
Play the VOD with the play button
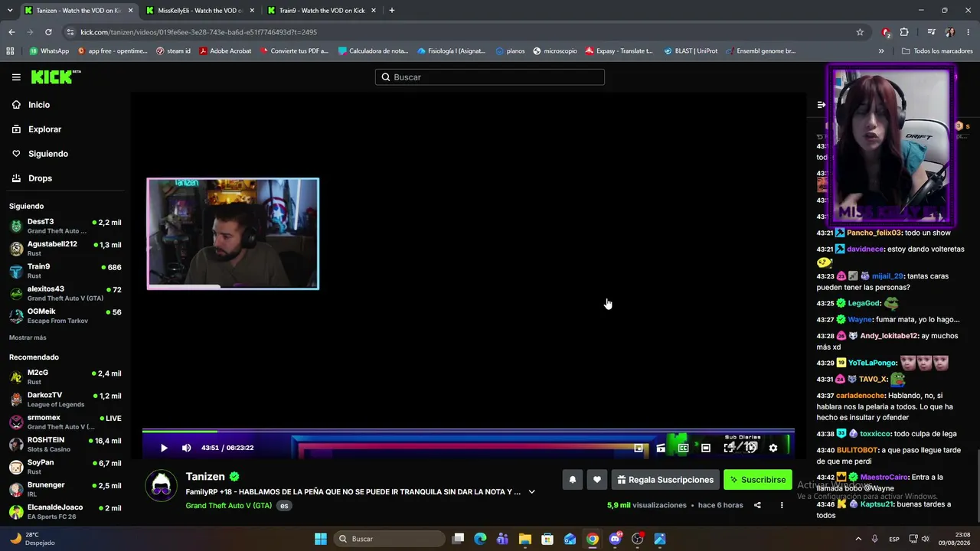click(x=164, y=448)
